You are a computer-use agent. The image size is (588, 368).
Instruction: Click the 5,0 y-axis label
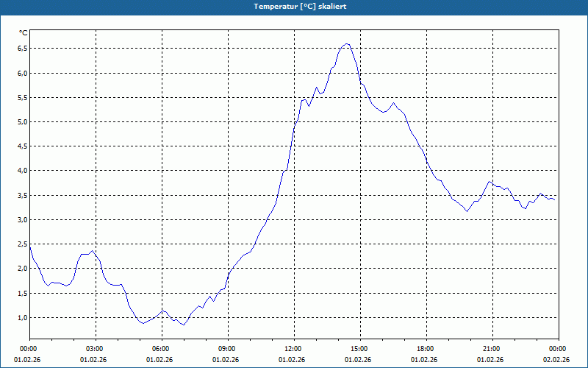point(23,122)
